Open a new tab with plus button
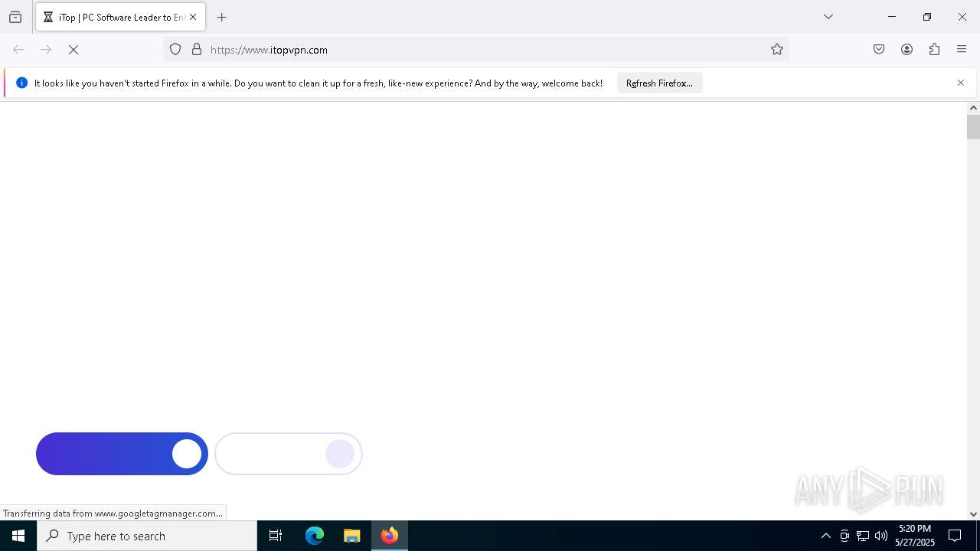The image size is (980, 551). click(x=222, y=17)
